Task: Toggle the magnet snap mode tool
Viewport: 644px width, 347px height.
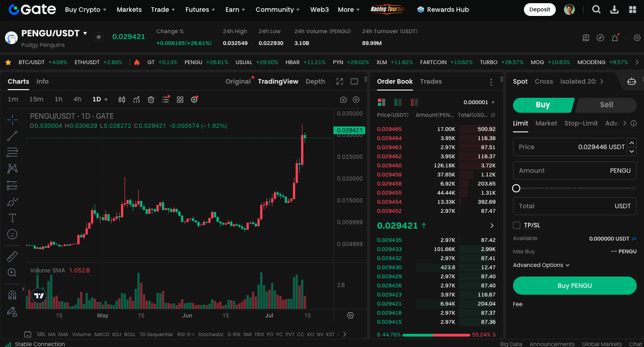Action: pyautogui.click(x=12, y=295)
